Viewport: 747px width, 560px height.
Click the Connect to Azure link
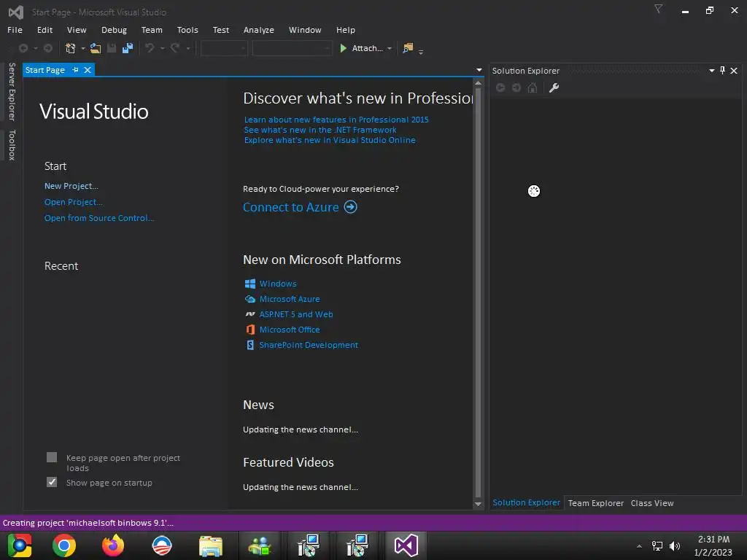291,207
